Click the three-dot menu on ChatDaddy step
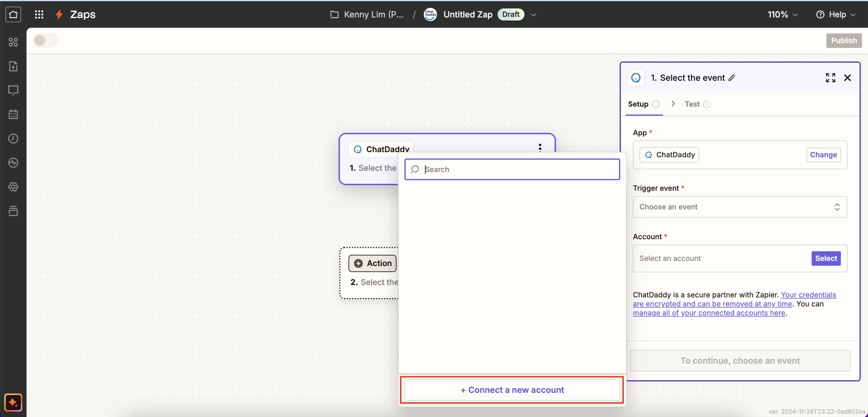 coord(540,147)
